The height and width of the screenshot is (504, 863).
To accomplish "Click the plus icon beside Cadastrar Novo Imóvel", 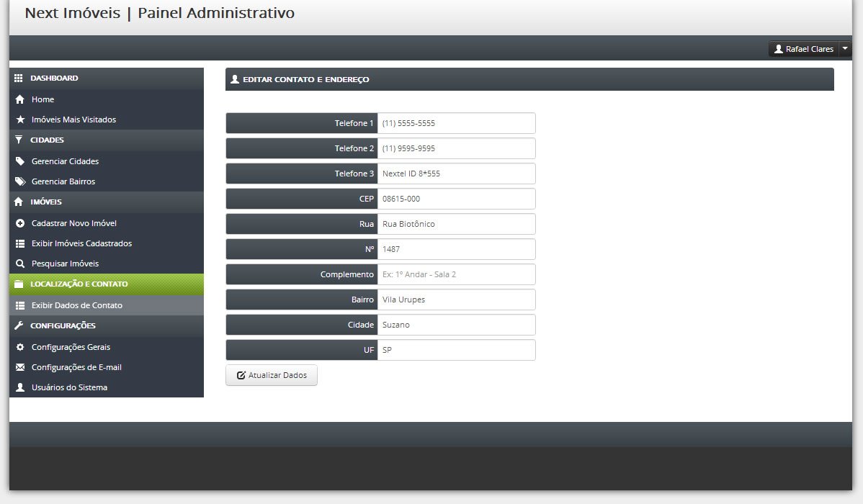I will (20, 223).
